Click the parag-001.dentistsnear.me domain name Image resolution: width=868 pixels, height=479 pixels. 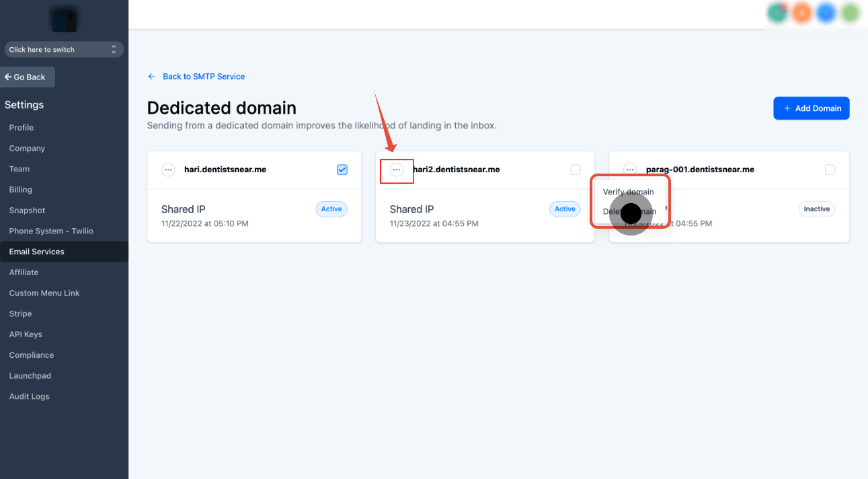tap(700, 170)
